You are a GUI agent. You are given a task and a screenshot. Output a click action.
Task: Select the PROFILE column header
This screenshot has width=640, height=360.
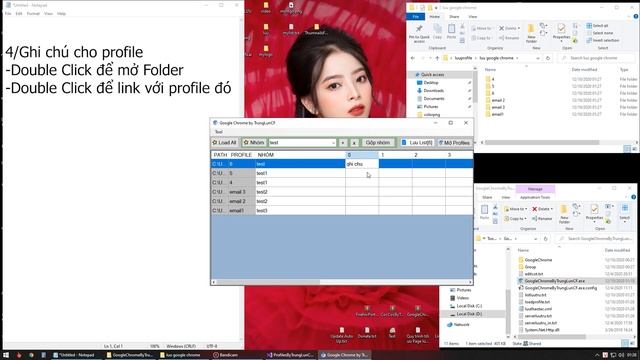241,155
